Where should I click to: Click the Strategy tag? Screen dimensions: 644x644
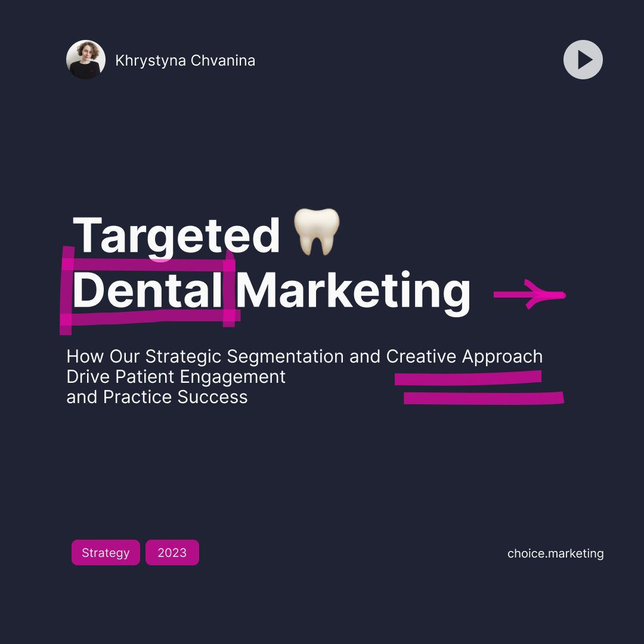pyautogui.click(x=106, y=552)
